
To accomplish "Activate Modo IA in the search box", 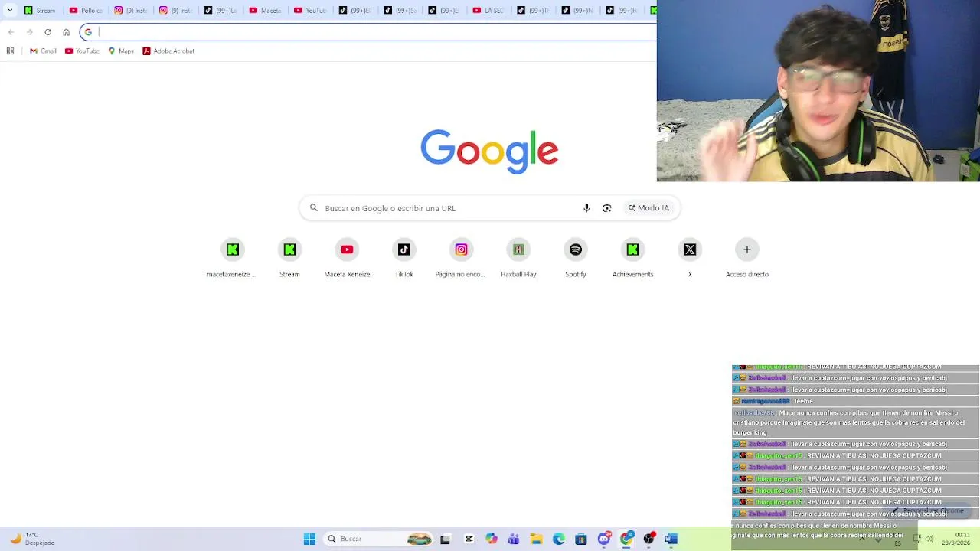I will pos(648,208).
